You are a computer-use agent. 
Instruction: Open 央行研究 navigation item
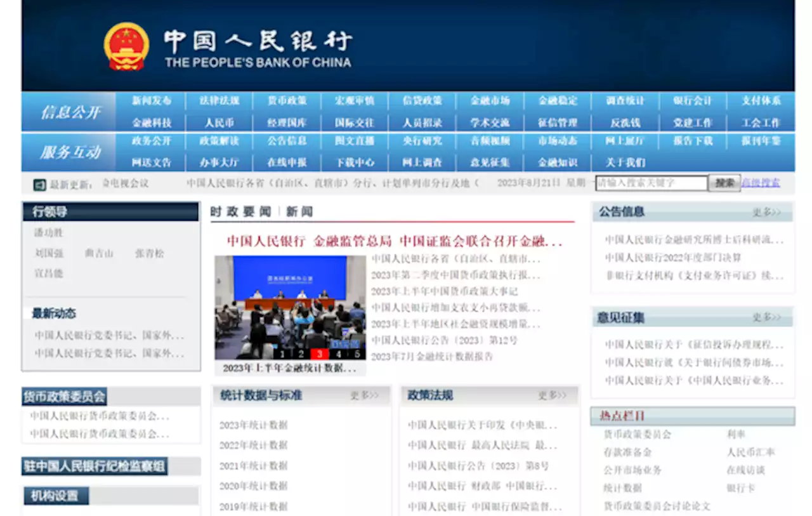coord(422,141)
